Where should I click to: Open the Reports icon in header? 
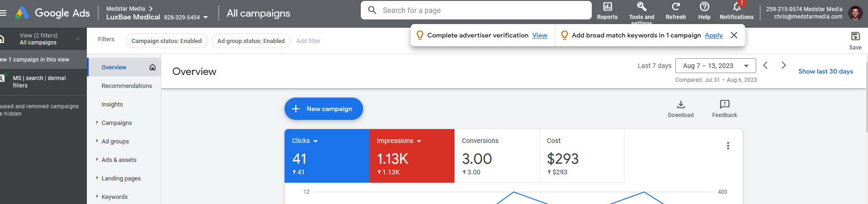click(607, 6)
